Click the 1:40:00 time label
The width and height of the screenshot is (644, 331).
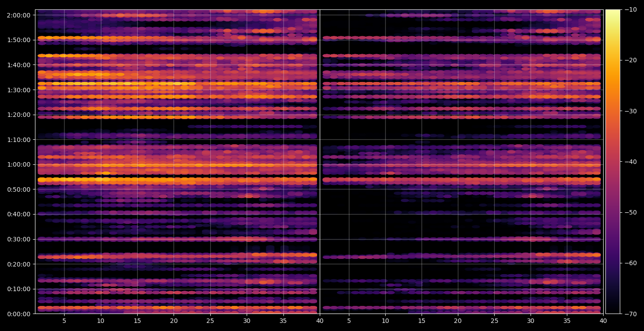coord(19,64)
